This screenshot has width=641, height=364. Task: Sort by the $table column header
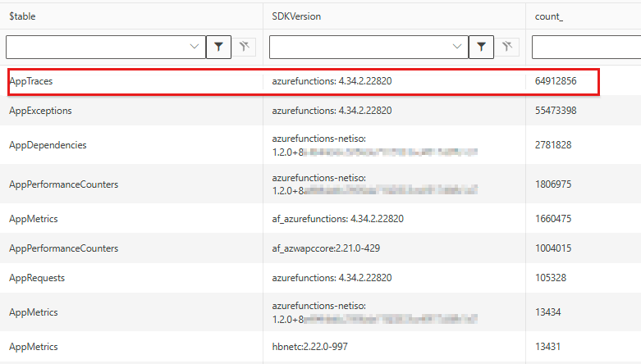pyautogui.click(x=23, y=16)
